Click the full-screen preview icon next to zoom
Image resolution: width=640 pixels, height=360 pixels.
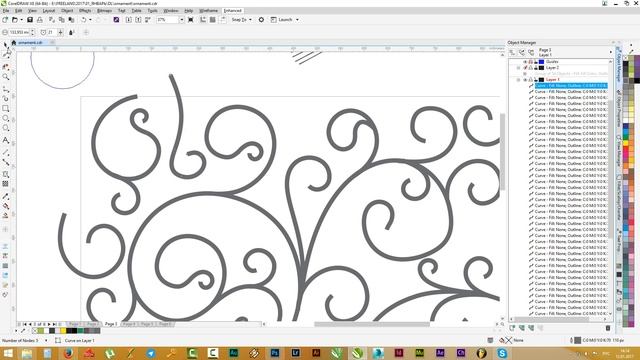point(191,20)
